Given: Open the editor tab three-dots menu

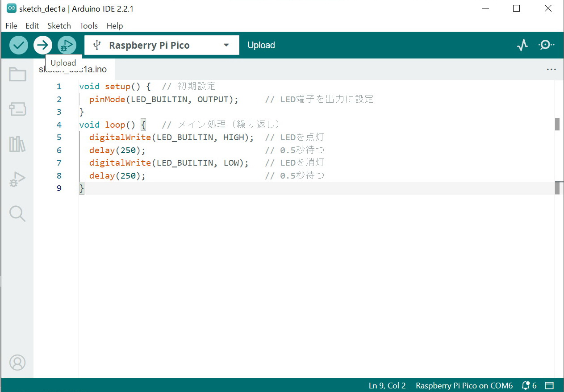Looking at the screenshot, I should pos(551,69).
